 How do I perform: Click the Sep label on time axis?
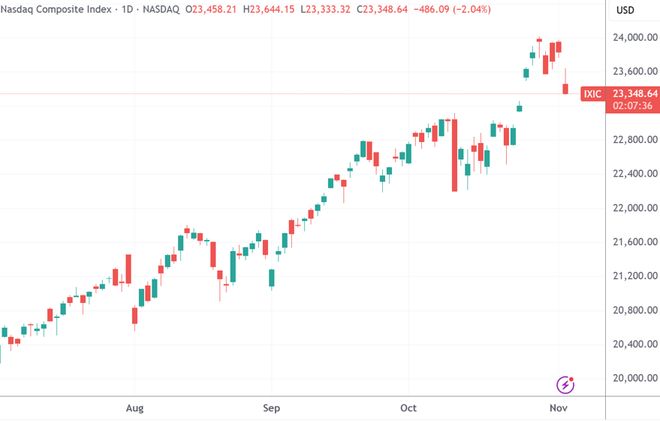(x=270, y=408)
